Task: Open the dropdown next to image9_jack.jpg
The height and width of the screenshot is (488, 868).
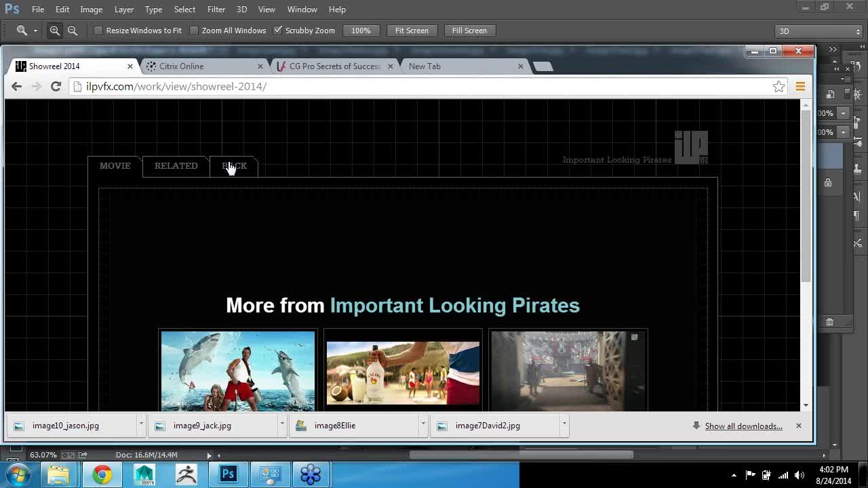Action: (x=282, y=425)
